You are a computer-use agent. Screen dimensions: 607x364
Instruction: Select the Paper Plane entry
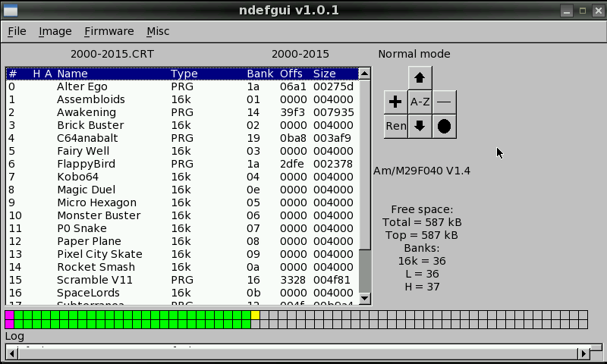[x=182, y=241]
